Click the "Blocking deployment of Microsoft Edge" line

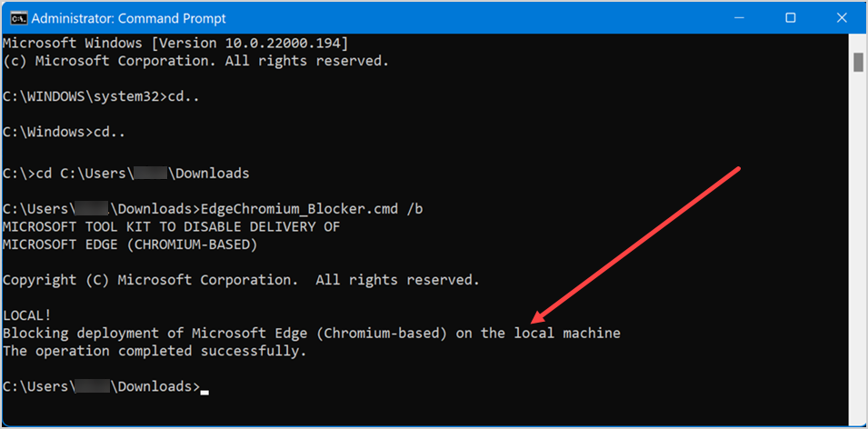[x=311, y=333]
